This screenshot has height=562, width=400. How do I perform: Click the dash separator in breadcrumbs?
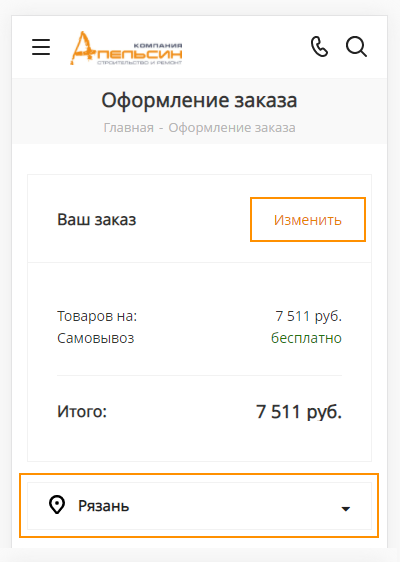click(x=161, y=128)
